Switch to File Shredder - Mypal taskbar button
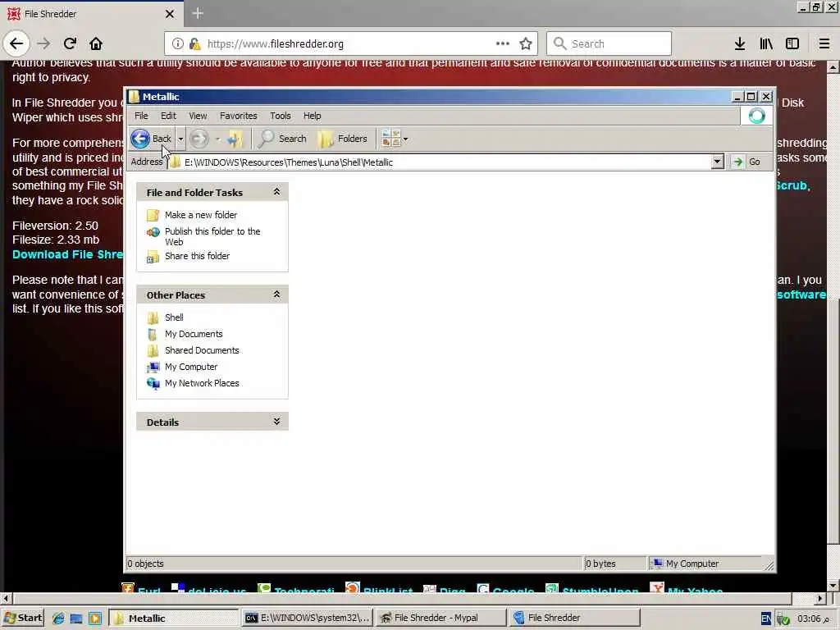Viewport: 840px width, 630px height. 441,618
